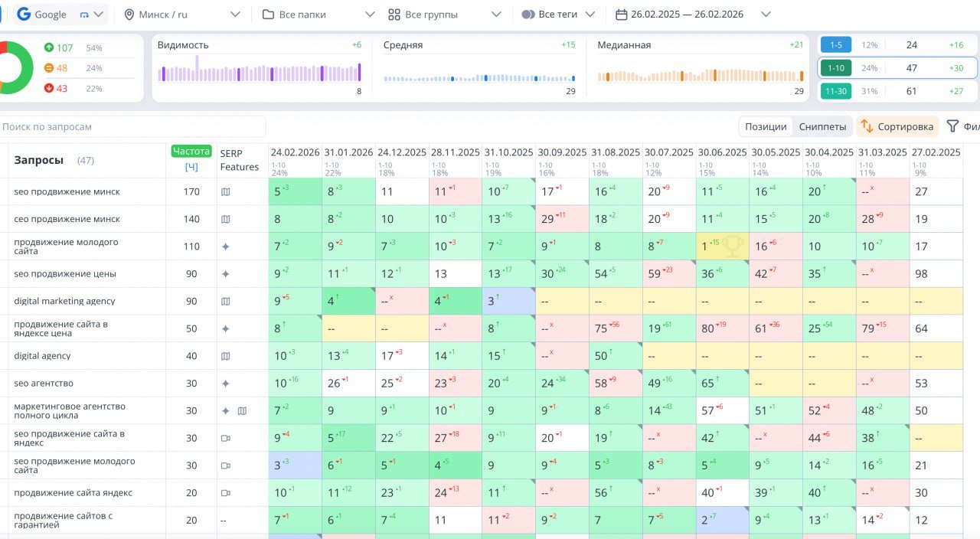Viewport: 980px width, 539px height.
Task: Click the orange unchanged positions icon
Action: pos(49,68)
